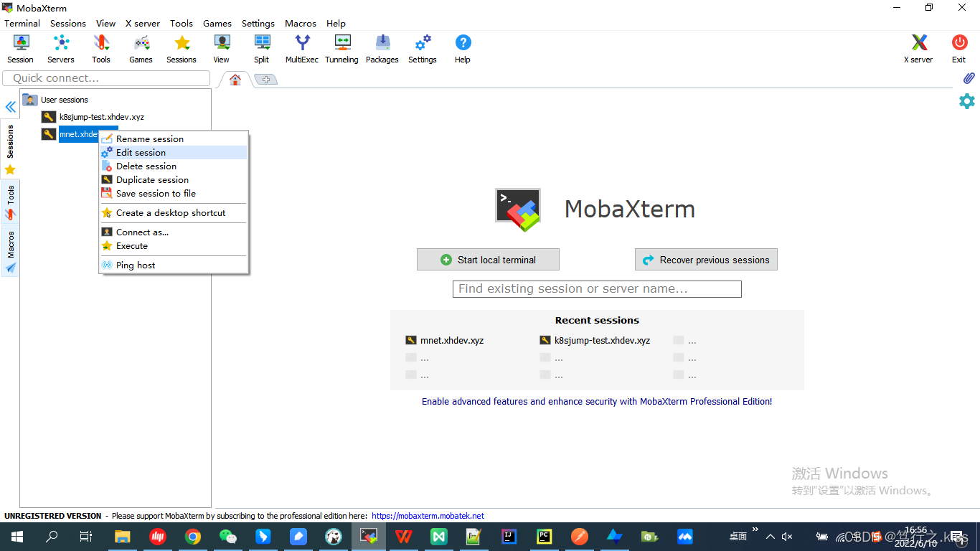The image size is (980, 551).
Task: Choose Rename session from the context menu
Action: click(x=173, y=139)
